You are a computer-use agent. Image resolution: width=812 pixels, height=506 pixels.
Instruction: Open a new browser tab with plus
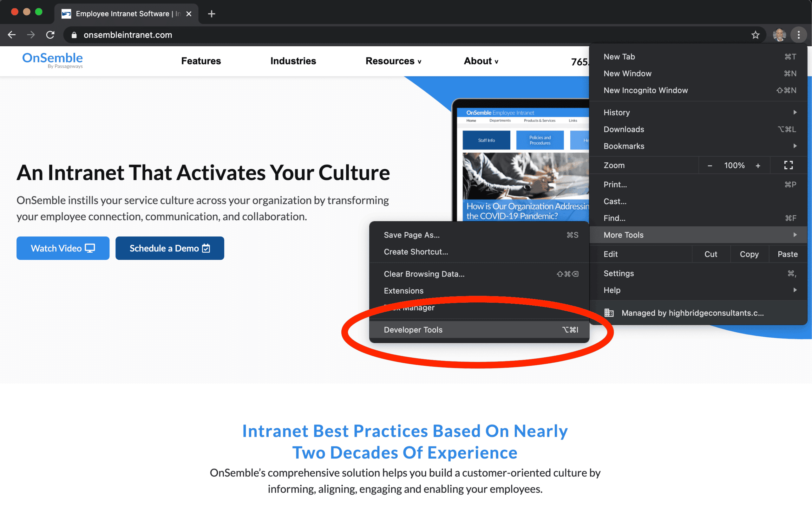211,14
